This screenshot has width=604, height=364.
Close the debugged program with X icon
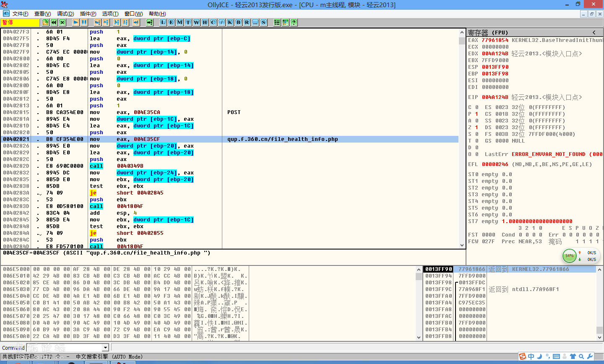[62, 22]
